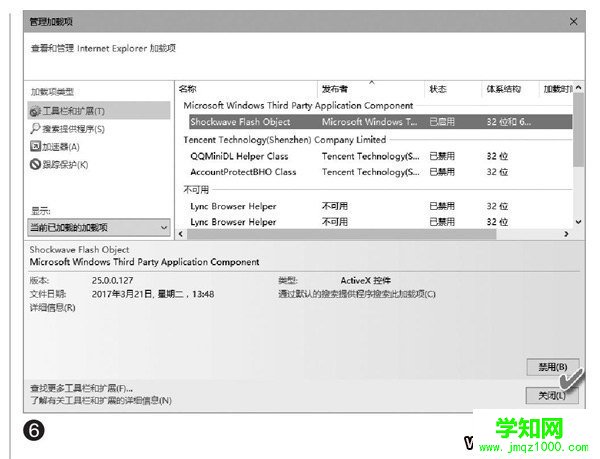Select the Shockwave Flash Object row
The width and height of the screenshot is (600, 459).
380,122
